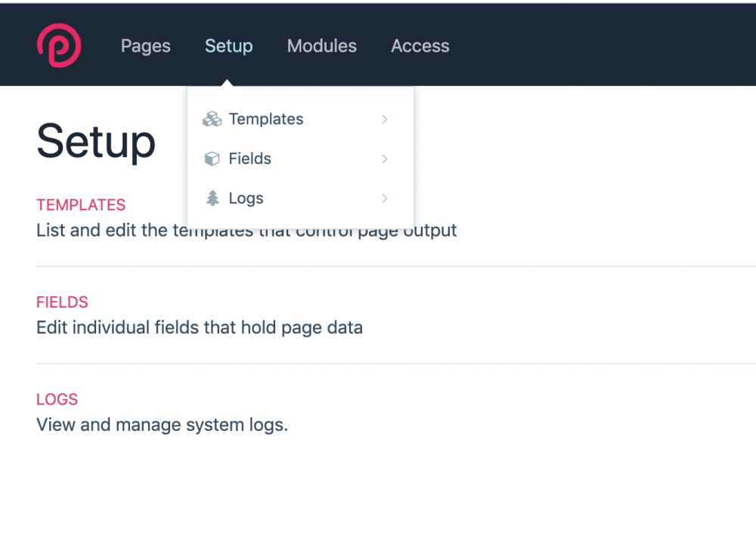The image size is (756, 536).
Task: Expand the Logs submenu chevron
Action: pyautogui.click(x=385, y=198)
